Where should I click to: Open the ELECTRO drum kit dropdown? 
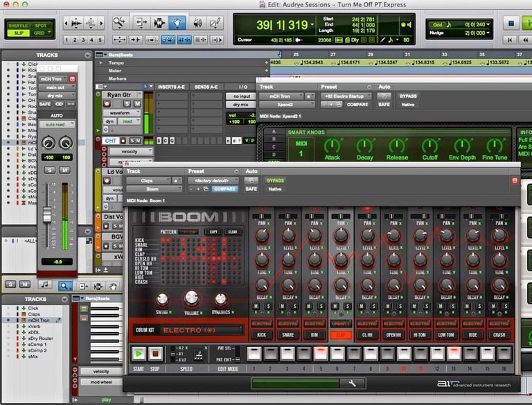click(202, 330)
